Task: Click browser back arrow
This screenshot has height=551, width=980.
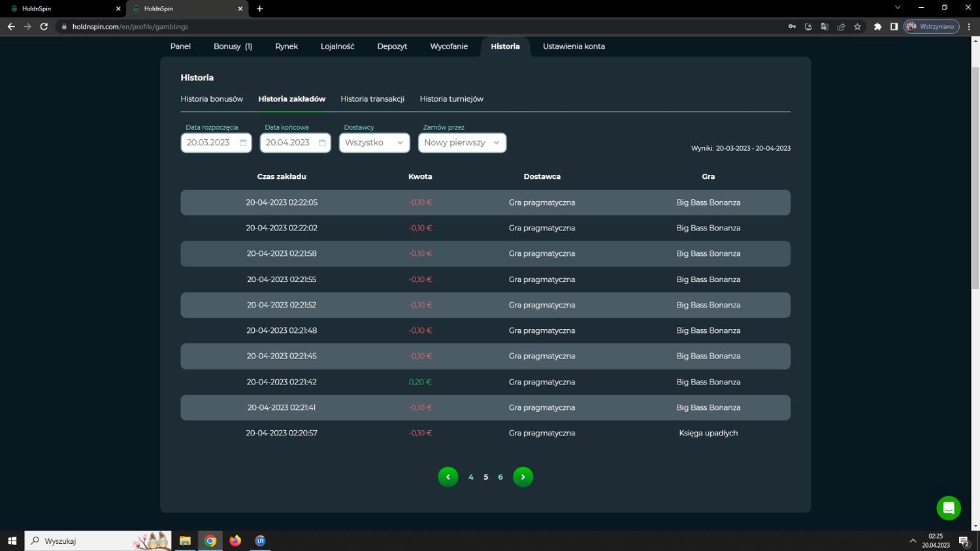Action: (x=11, y=27)
